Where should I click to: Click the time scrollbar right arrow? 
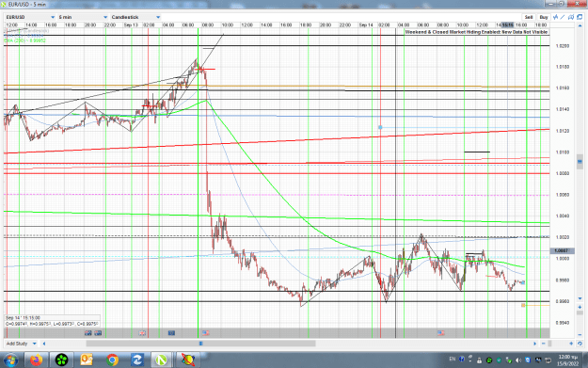coord(535,344)
